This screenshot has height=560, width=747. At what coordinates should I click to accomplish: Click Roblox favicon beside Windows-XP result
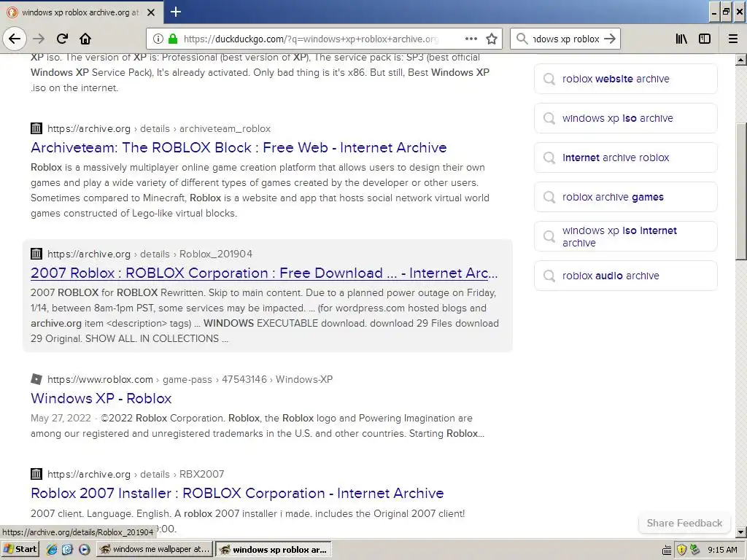tap(36, 379)
